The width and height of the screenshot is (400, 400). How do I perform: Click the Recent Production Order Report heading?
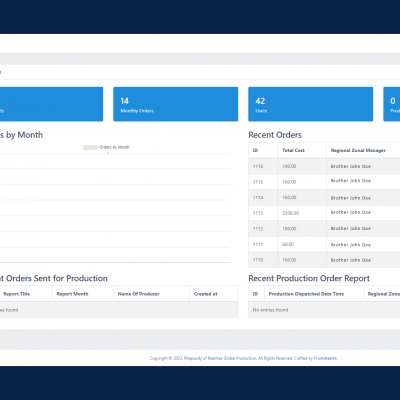click(309, 278)
